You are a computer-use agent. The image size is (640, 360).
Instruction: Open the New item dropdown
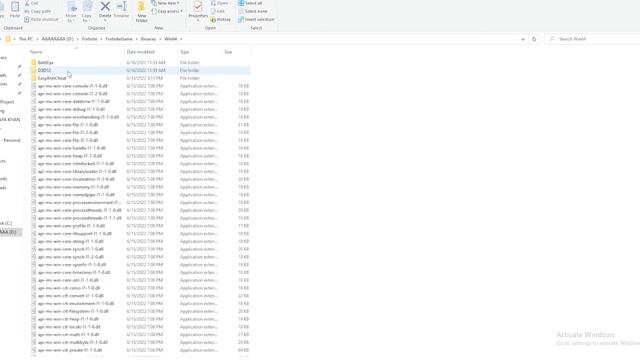[166, 3]
